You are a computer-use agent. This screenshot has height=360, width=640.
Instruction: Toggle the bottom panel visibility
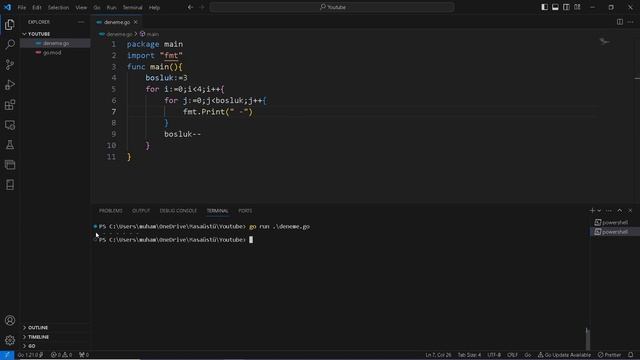[x=555, y=7]
